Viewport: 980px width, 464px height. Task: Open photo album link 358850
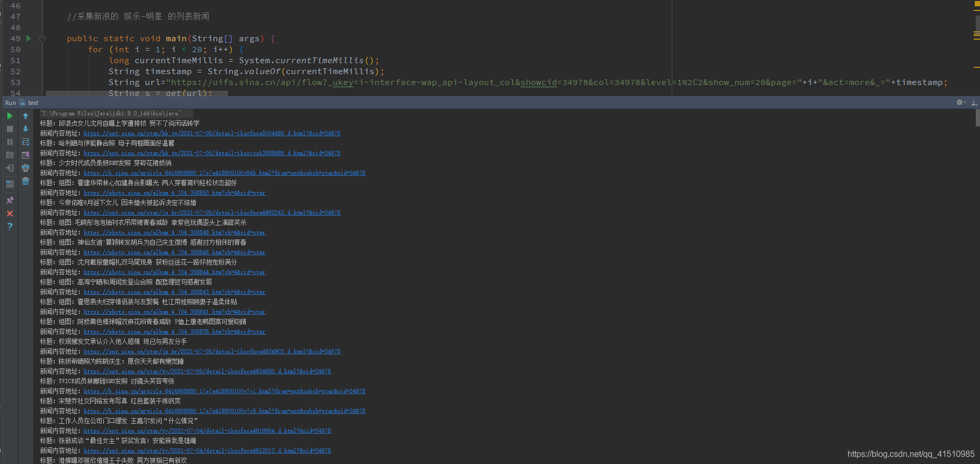pos(174,193)
